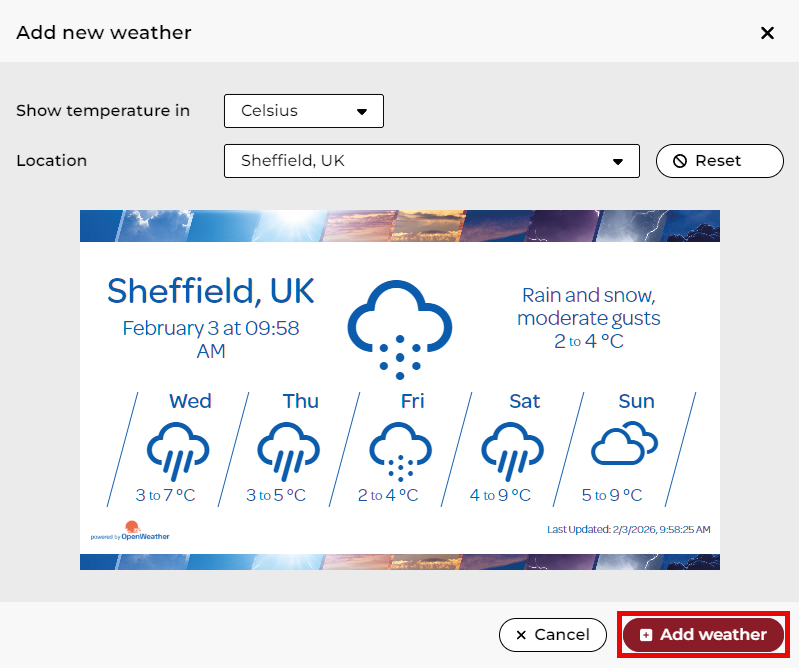
Task: Click the large rain and snow cloud icon
Action: pos(400,327)
